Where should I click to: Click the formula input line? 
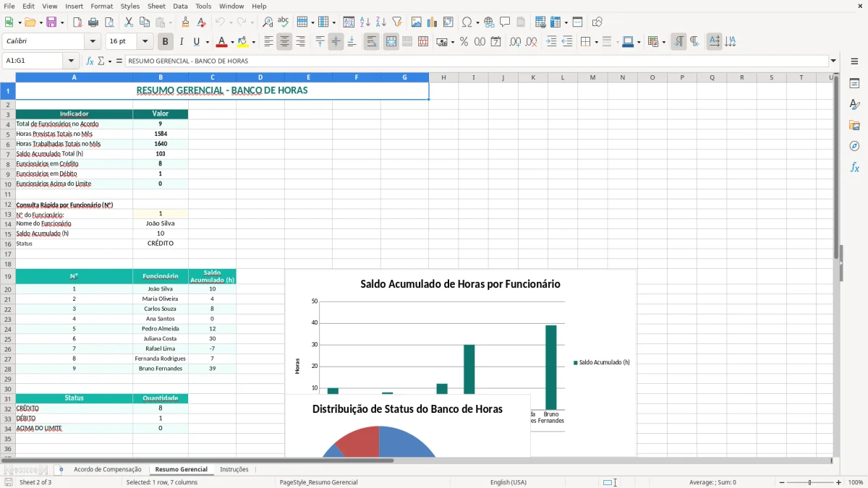(476, 61)
